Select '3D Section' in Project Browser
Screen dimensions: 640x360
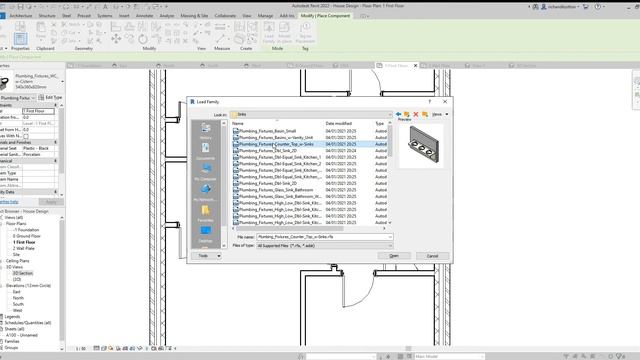point(22,273)
